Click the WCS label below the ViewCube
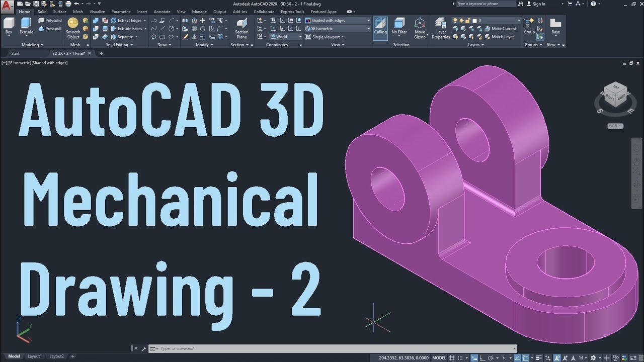The height and width of the screenshot is (362, 644). pos(615,126)
